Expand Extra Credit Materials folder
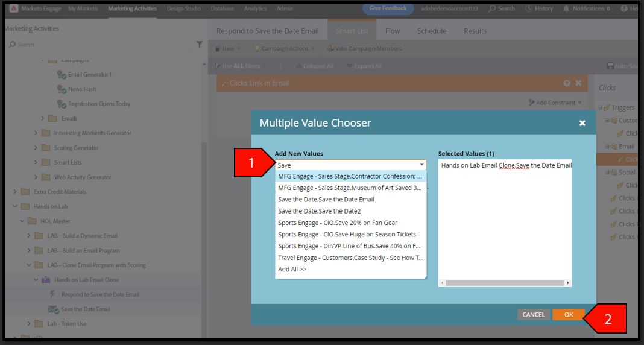The image size is (644, 345). point(15,192)
